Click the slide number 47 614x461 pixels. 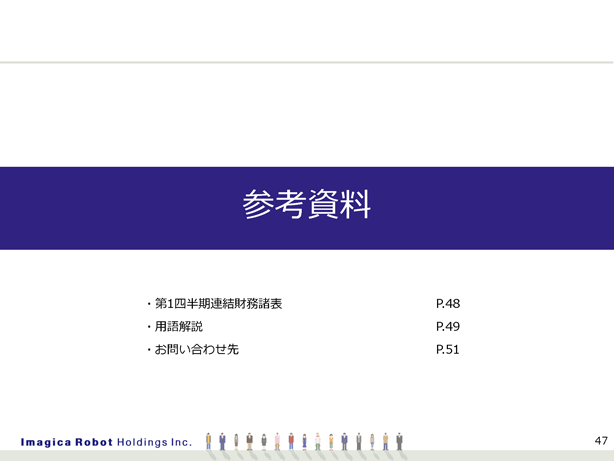pos(601,441)
